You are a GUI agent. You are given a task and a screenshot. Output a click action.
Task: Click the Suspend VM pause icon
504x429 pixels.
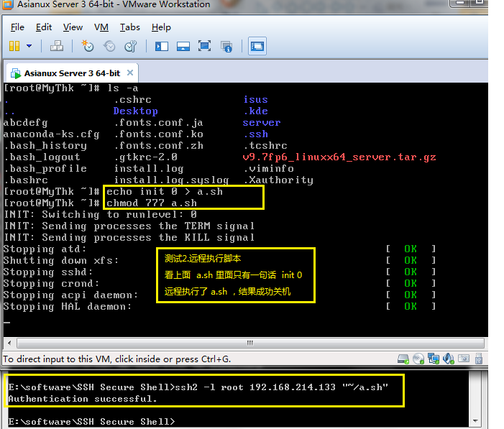(x=14, y=46)
